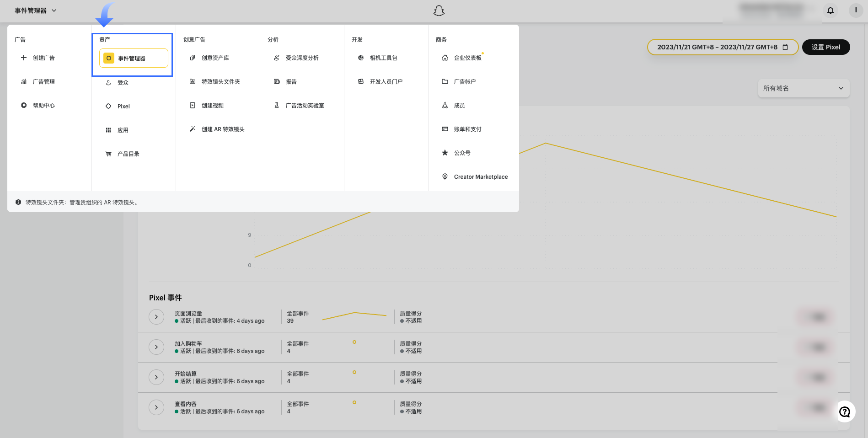Viewport: 868px width, 438px height.
Task: Click the 商务 column heading
Action: pyautogui.click(x=441, y=40)
